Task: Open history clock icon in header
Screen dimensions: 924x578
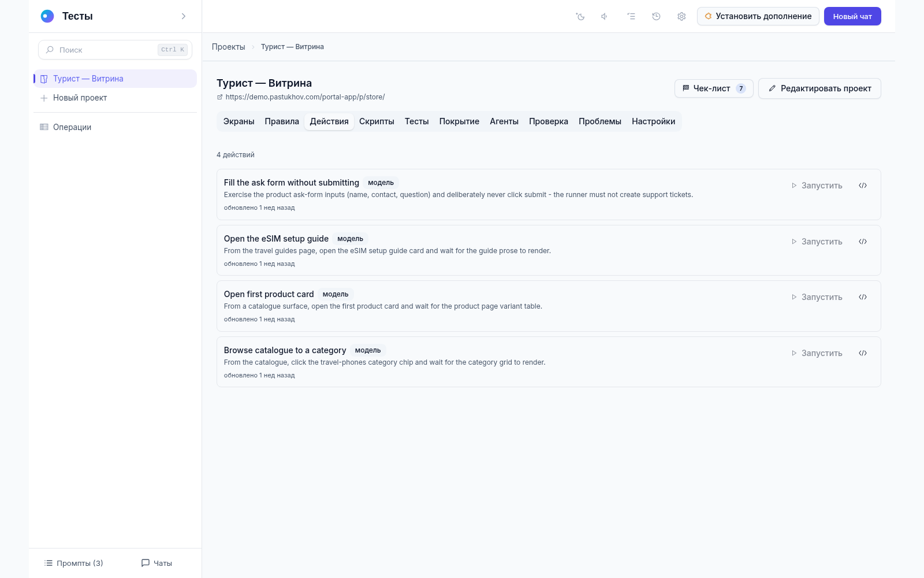Action: pos(656,16)
